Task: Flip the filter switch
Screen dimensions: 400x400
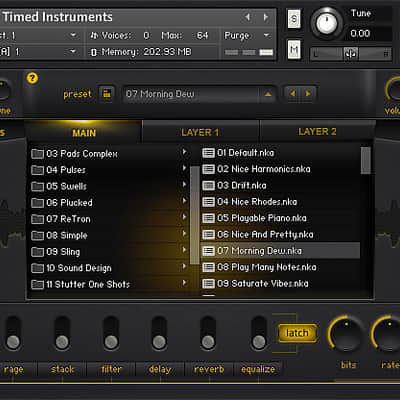Action: coord(111,333)
